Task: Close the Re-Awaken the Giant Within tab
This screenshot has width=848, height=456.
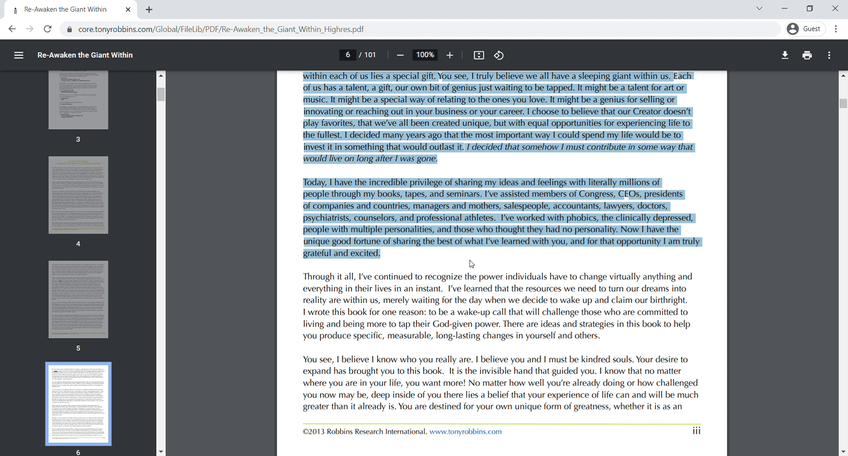Action: [128, 9]
